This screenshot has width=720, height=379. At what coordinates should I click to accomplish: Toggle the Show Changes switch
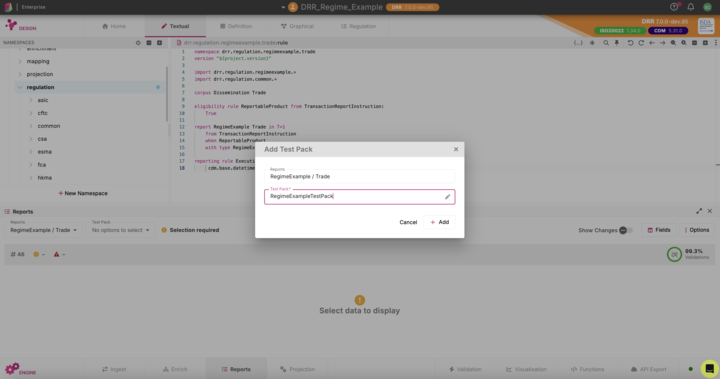(x=626, y=230)
